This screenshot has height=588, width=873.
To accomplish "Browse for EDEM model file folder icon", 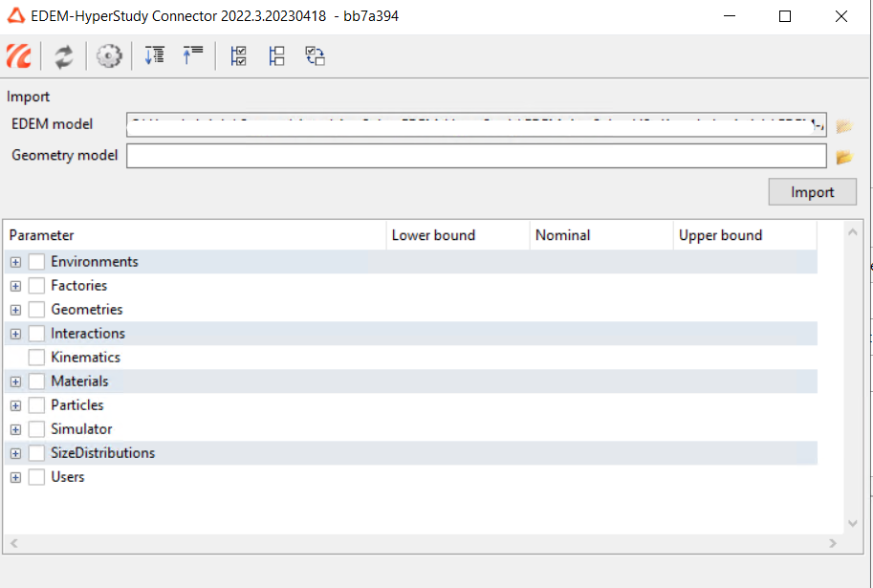I will point(844,126).
